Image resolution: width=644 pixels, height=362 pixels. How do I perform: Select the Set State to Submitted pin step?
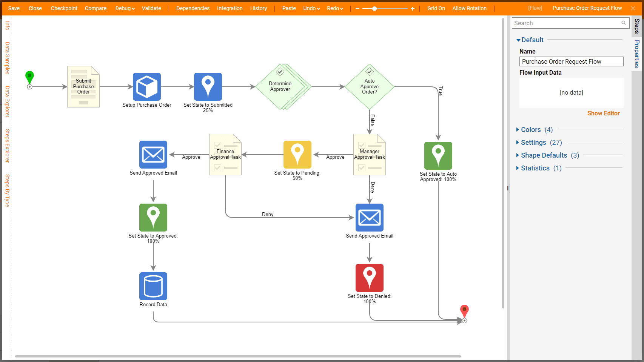208,87
